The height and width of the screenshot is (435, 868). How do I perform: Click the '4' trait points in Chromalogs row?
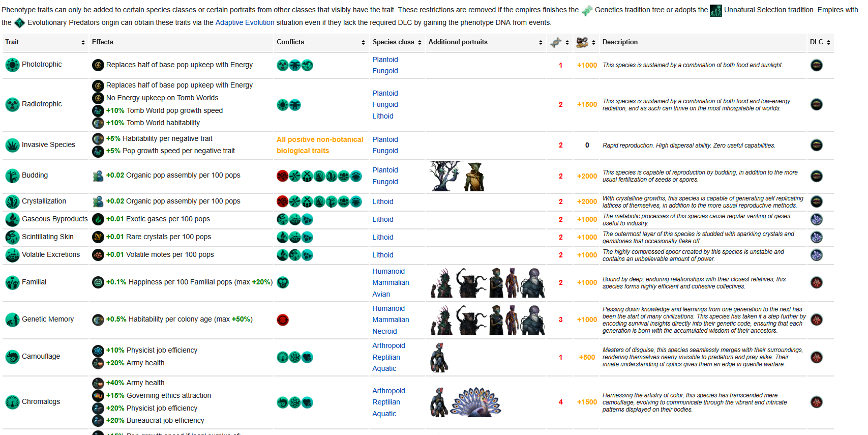pos(560,402)
